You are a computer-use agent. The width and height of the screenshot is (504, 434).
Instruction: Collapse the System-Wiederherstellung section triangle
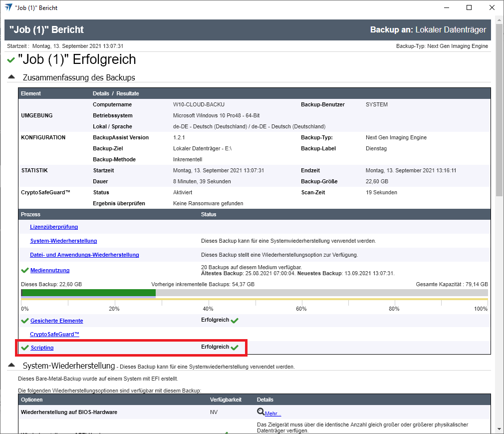click(11, 366)
